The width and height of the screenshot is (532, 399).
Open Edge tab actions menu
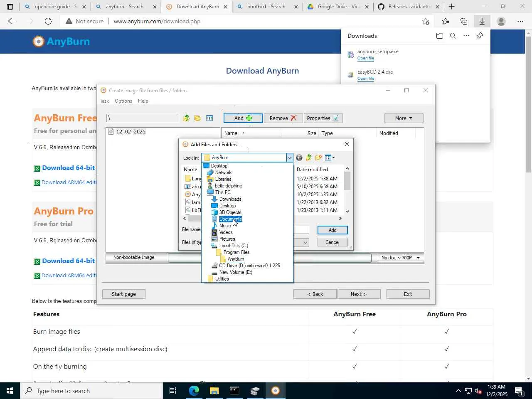pyautogui.click(x=10, y=7)
